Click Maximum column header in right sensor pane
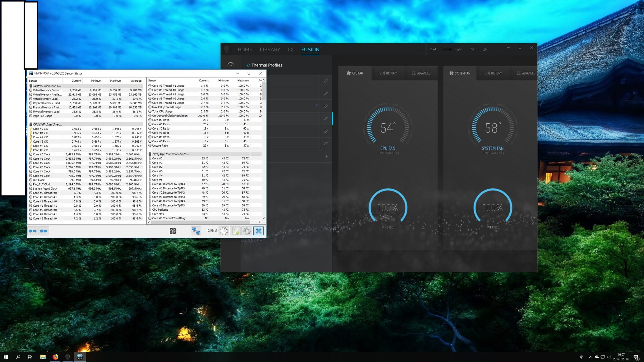644x362 pixels. [x=240, y=80]
